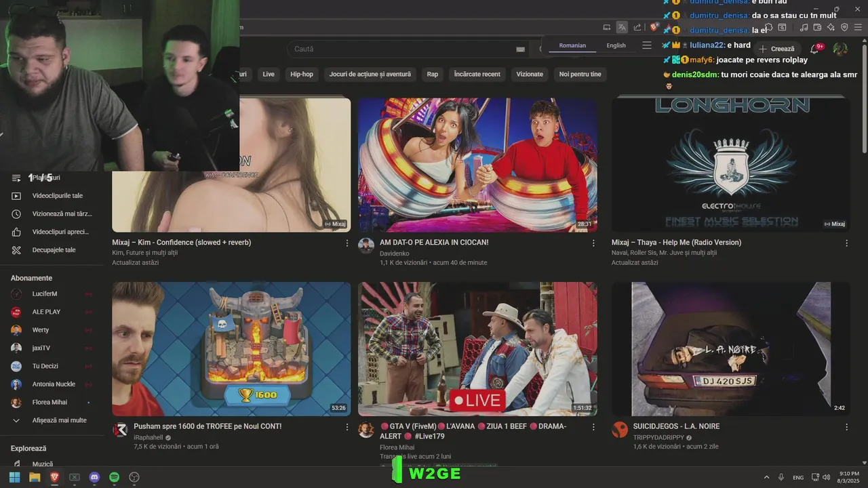Viewport: 868px width, 488px height.
Task: Open the Brave Wallet icon
Action: 817,27
